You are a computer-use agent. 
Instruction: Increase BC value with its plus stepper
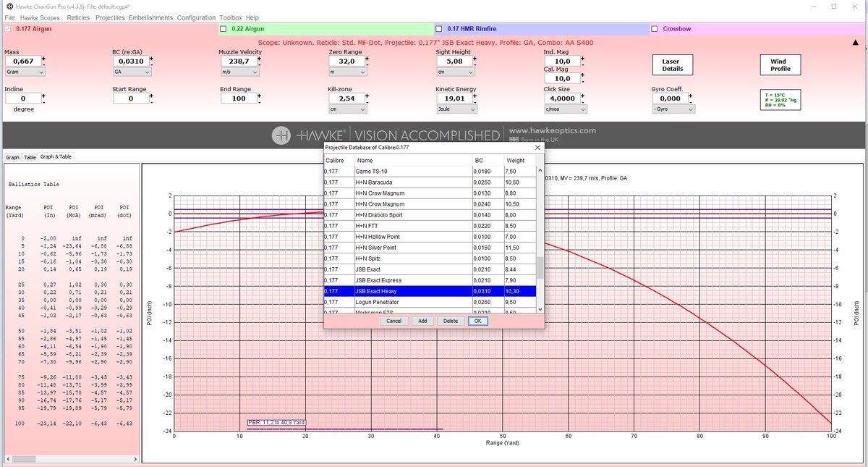pyautogui.click(x=151, y=58)
